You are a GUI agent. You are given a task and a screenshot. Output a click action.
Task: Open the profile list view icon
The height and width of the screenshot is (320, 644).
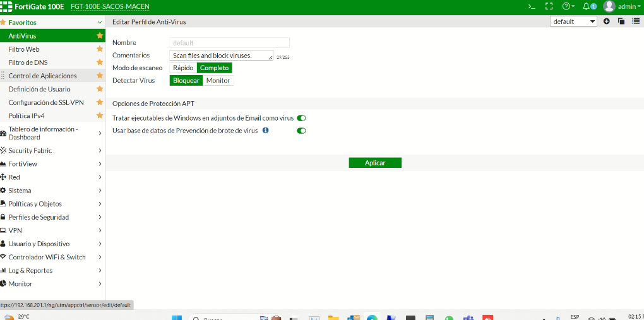636,21
